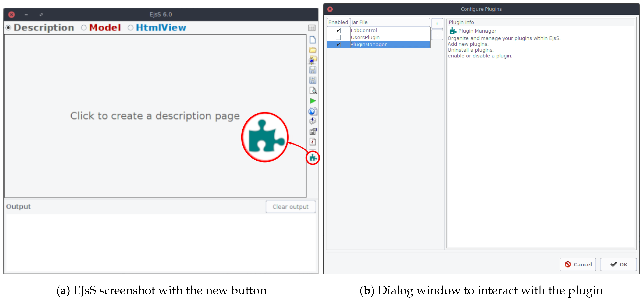
Task: Open the red info icon
Action: click(312, 142)
